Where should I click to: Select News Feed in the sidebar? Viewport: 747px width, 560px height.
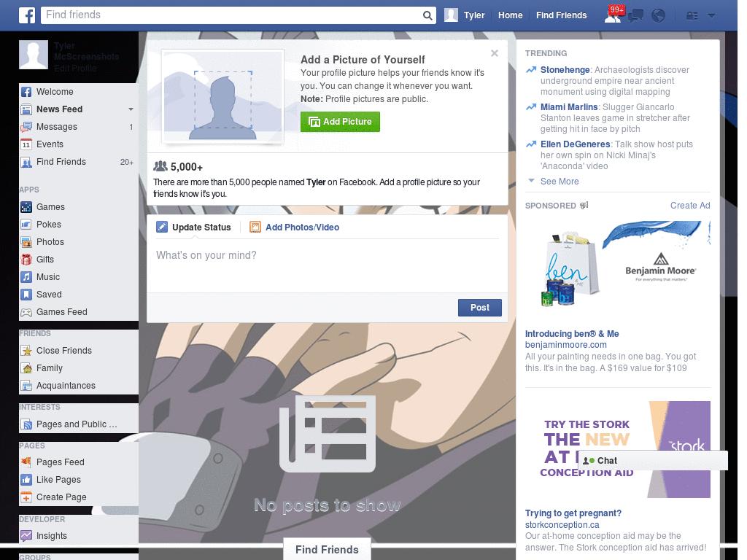60,109
